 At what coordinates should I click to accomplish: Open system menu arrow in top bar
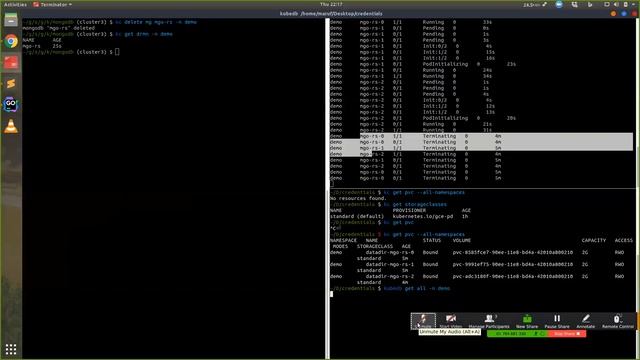(634, 4)
